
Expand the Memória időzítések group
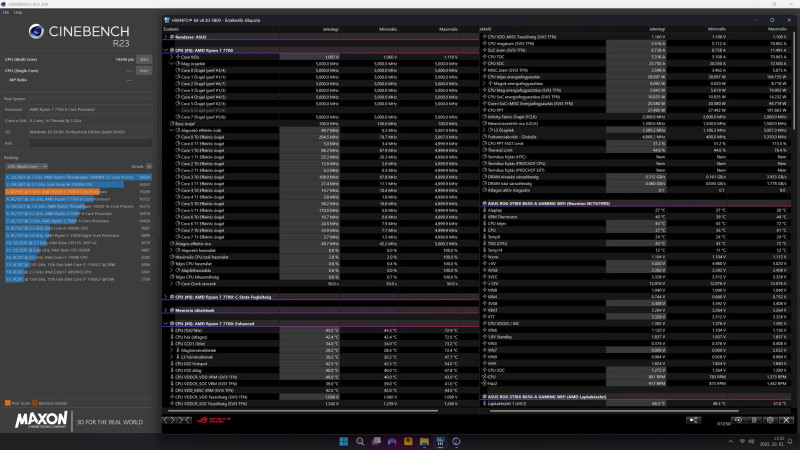coord(165,310)
